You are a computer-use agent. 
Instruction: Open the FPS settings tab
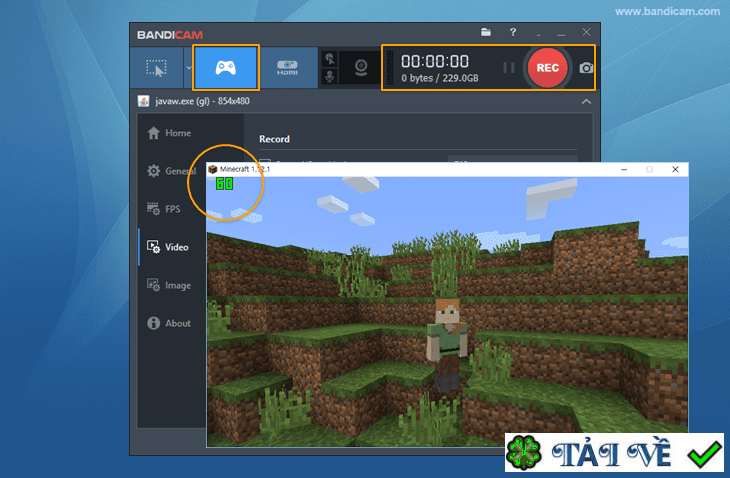pos(163,209)
